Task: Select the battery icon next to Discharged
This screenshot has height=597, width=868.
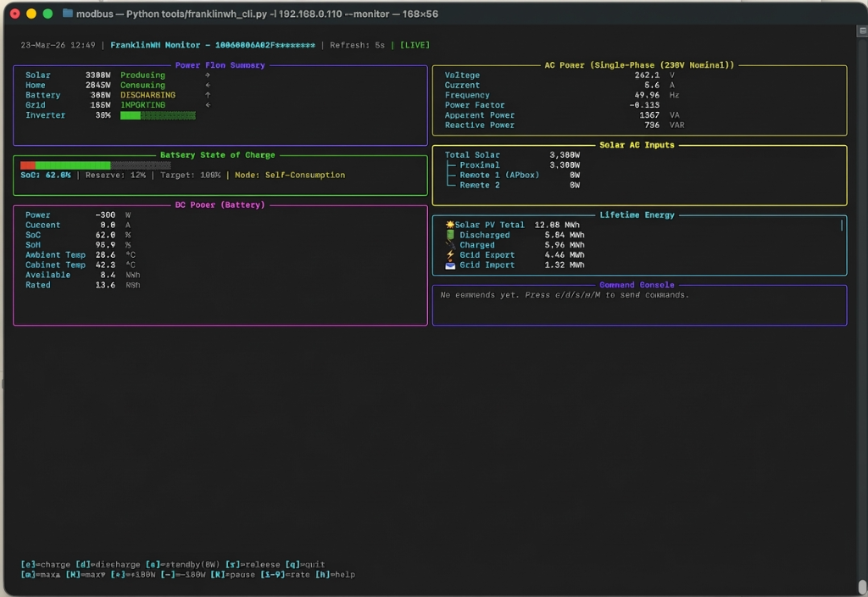Action: click(450, 235)
